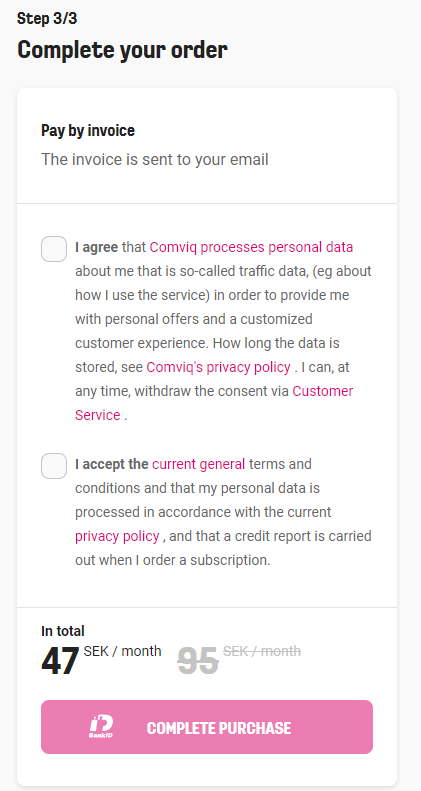Viewport: 421px width, 791px height.
Task: Click the BankID logo icon
Action: pyautogui.click(x=101, y=727)
